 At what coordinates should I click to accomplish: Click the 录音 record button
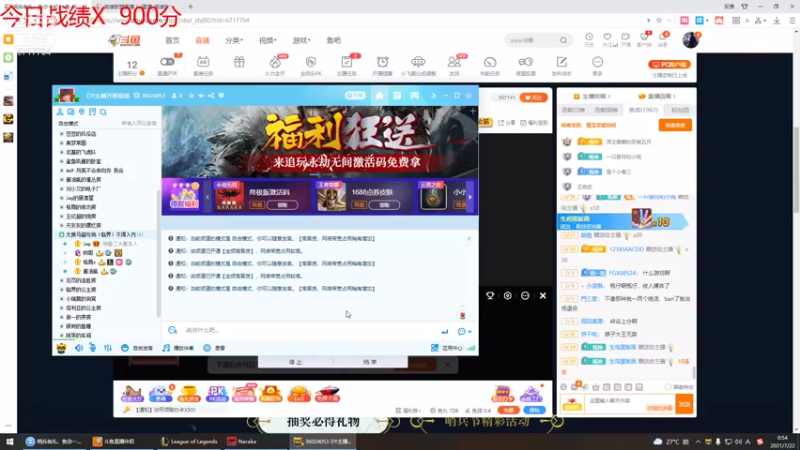pyautogui.click(x=214, y=348)
